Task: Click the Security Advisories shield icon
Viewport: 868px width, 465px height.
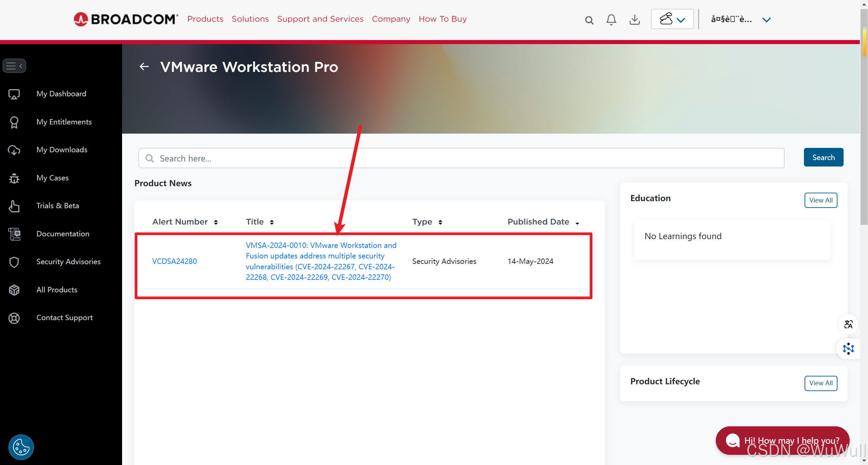Action: (x=14, y=262)
